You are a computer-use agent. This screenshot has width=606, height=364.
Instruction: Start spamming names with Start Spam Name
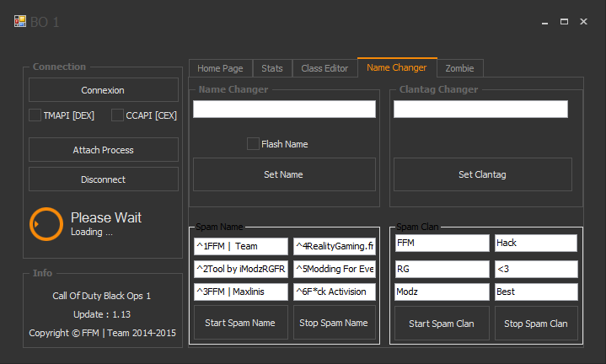pos(241,323)
